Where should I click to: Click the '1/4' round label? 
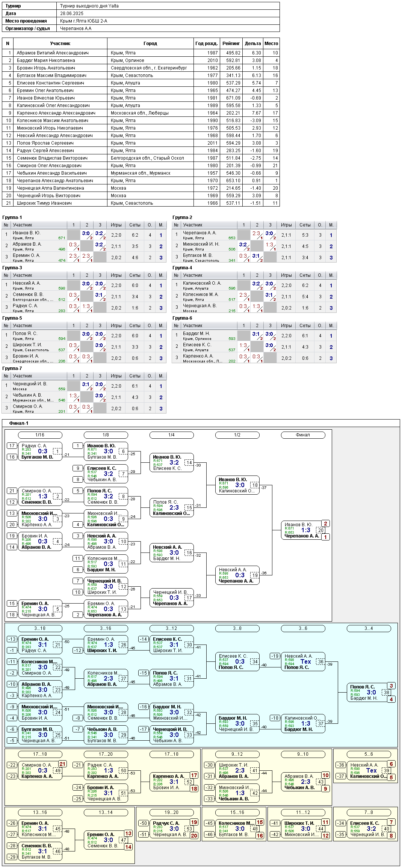[171, 435]
